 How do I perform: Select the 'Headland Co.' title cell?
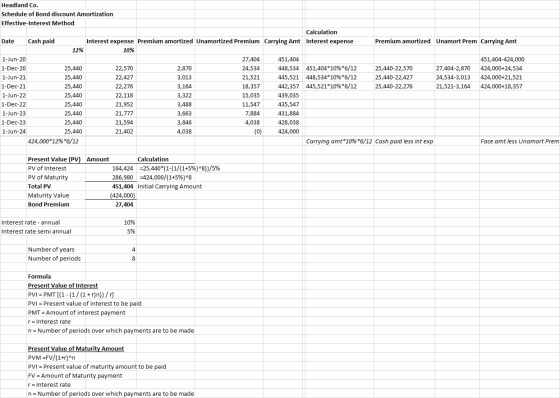pyautogui.click(x=20, y=5)
